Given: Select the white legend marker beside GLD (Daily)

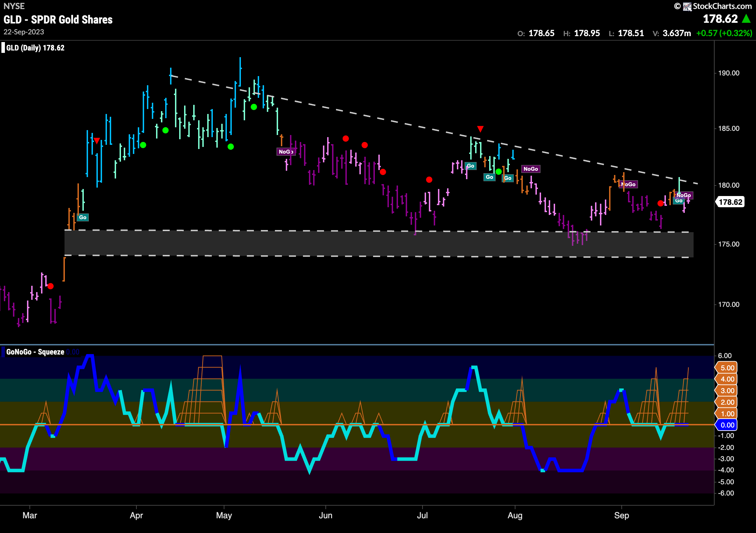Looking at the screenshot, I should pyautogui.click(x=3, y=48).
